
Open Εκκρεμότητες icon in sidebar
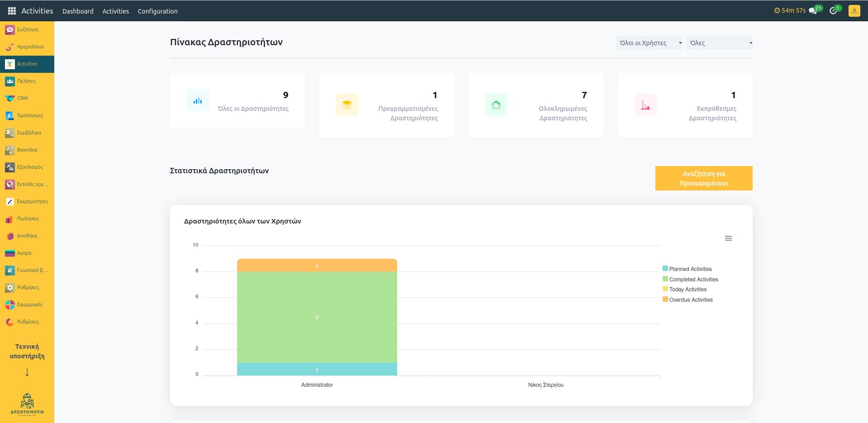point(10,201)
